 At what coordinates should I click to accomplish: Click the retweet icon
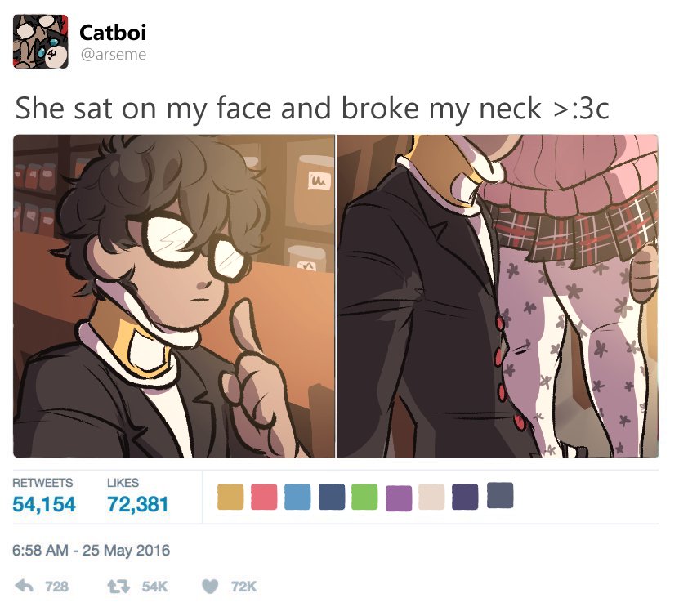click(x=118, y=587)
